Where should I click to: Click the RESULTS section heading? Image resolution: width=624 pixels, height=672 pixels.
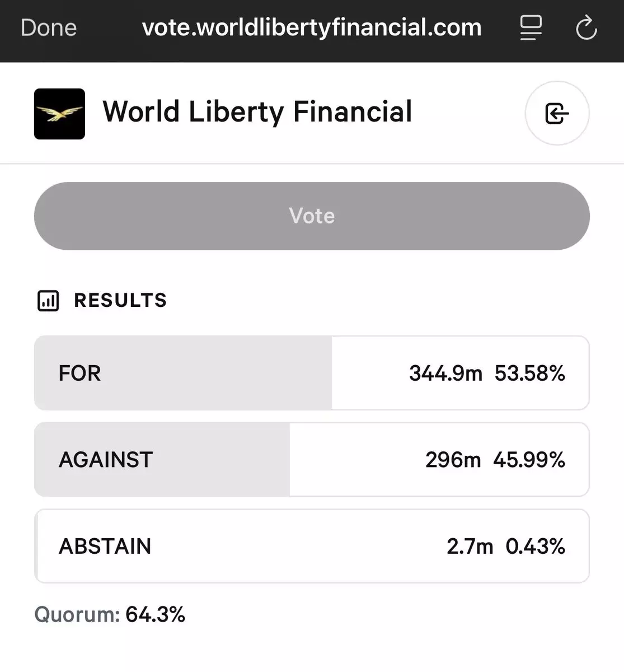click(120, 301)
